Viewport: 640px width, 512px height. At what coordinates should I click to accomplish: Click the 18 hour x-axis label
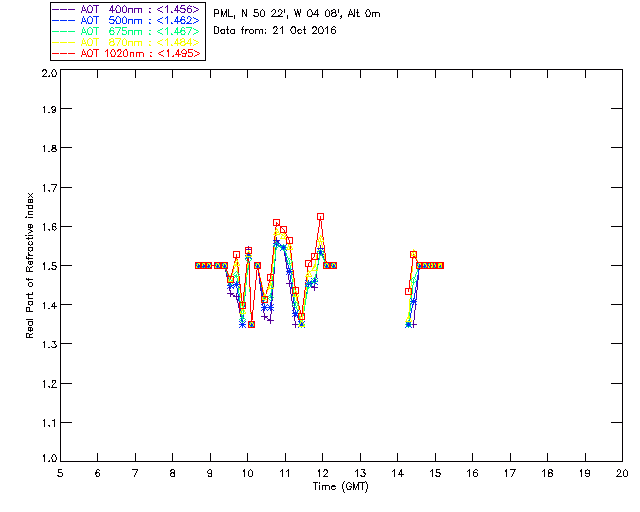tap(547, 473)
